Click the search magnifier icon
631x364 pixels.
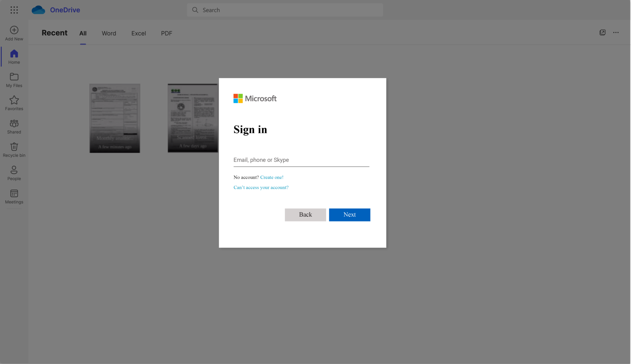point(195,10)
